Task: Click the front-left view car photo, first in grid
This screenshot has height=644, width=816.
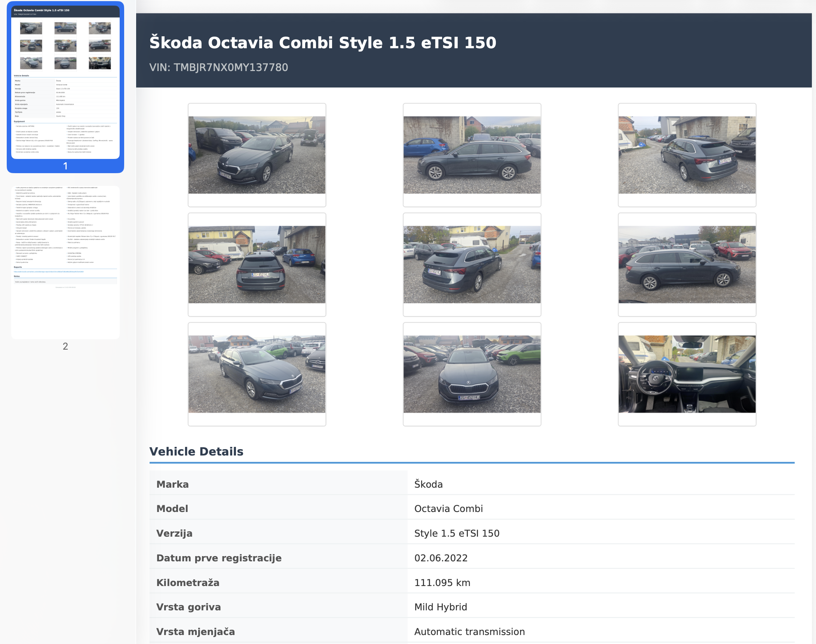Action: click(x=257, y=155)
